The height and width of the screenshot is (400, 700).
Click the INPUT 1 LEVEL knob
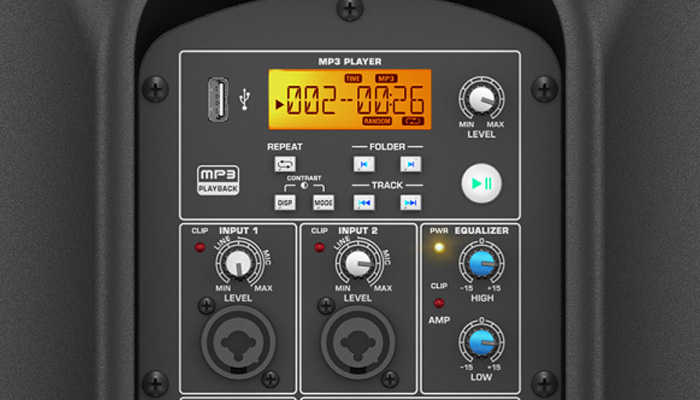tap(237, 263)
